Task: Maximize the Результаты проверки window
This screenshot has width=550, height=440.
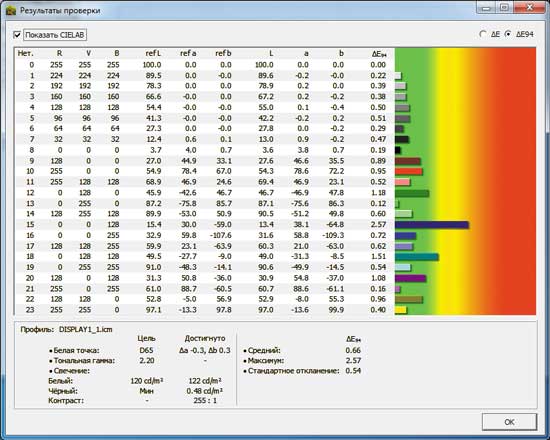Action: 504,7
